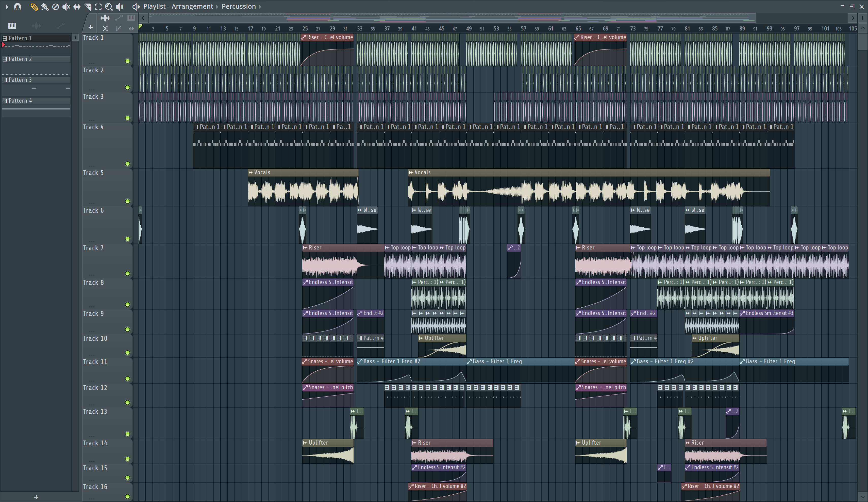Image resolution: width=868 pixels, height=502 pixels.
Task: Click bar 73 on the timeline ruler
Action: point(633,29)
